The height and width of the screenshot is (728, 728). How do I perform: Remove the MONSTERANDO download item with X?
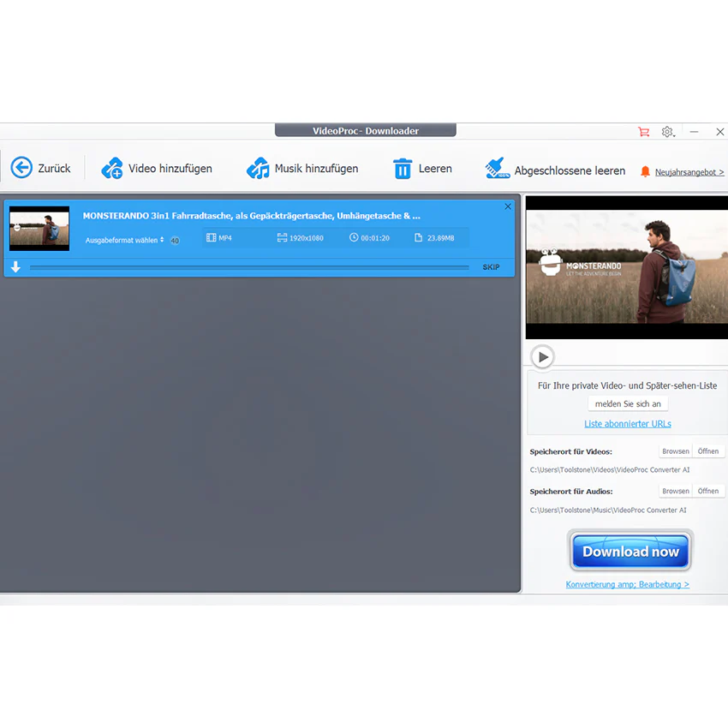pos(508,206)
